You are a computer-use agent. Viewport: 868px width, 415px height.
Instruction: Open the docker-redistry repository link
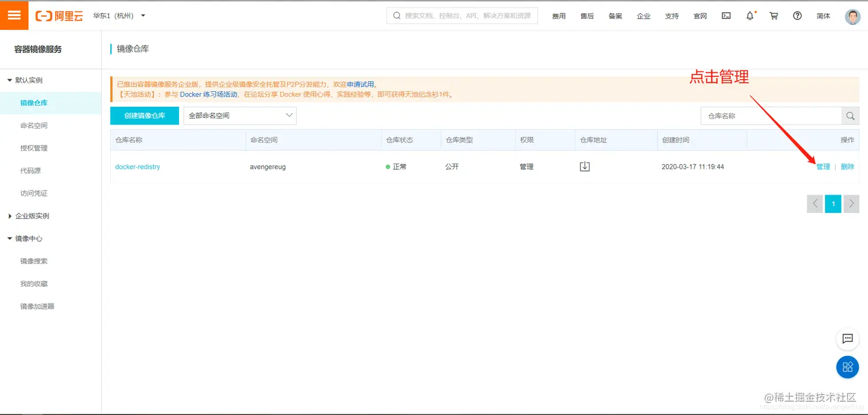pyautogui.click(x=137, y=166)
